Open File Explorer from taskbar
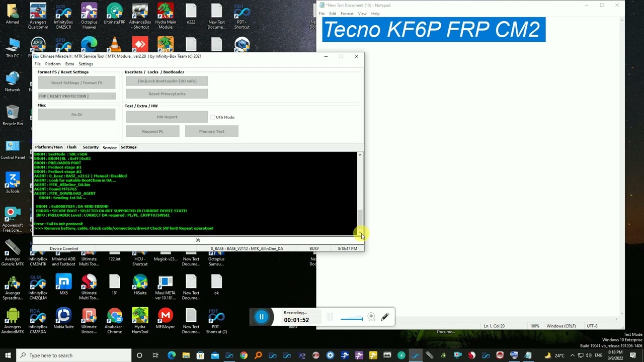644x362 pixels. click(x=186, y=355)
